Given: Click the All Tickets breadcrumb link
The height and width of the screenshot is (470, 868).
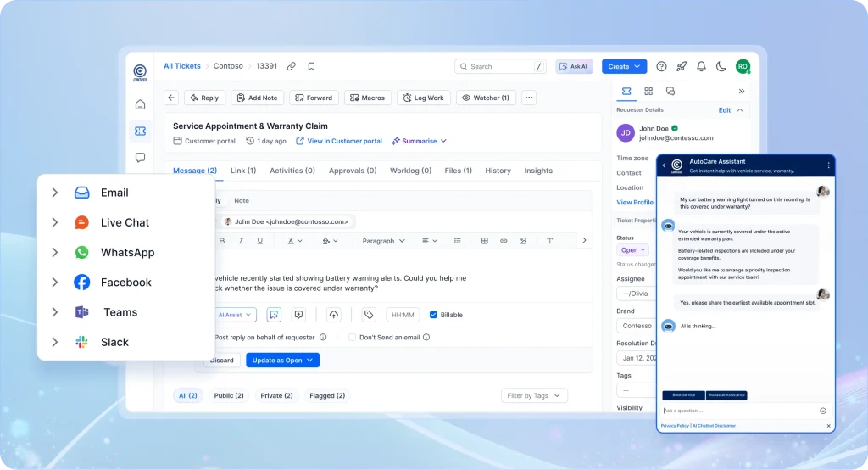Looking at the screenshot, I should [x=182, y=66].
